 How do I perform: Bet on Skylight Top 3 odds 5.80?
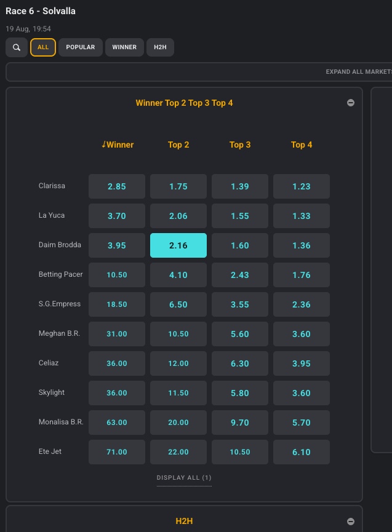tap(240, 393)
